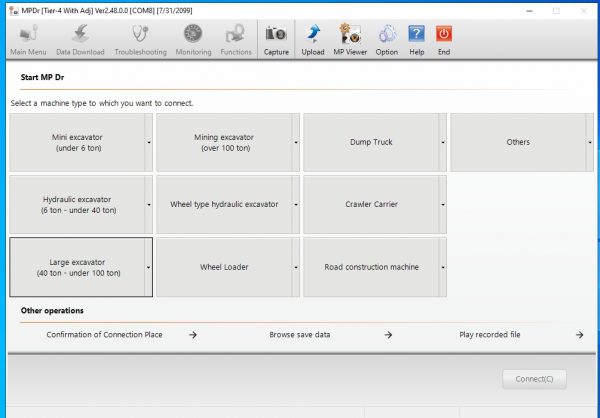Click the arrow beside Browse save data
Image resolution: width=600 pixels, height=418 pixels.
(x=388, y=335)
